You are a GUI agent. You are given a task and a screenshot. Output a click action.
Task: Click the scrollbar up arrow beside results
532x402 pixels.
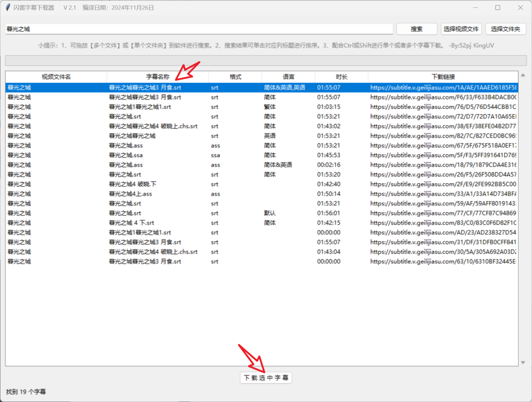pyautogui.click(x=523, y=75)
